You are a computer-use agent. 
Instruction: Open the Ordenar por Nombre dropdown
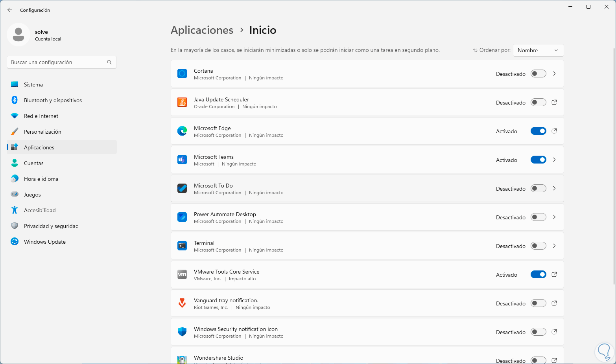click(x=538, y=50)
